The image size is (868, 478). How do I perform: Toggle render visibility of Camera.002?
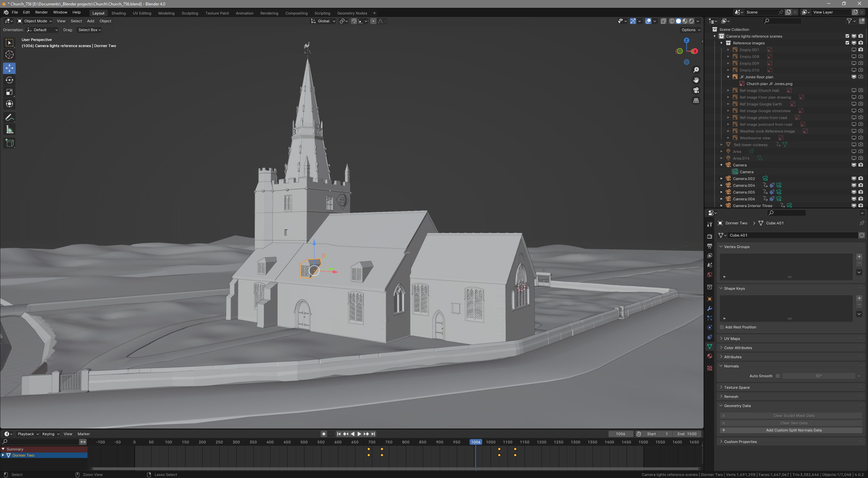[861, 179]
